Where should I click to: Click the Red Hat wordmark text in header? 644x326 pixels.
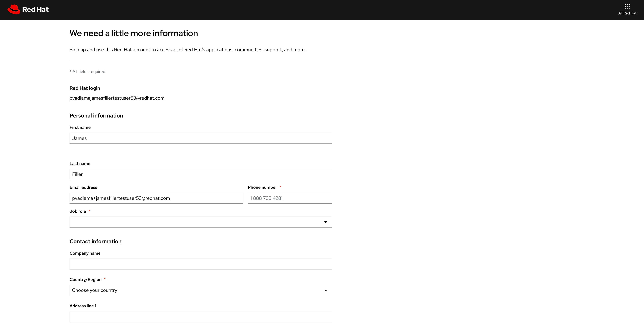tap(35, 10)
